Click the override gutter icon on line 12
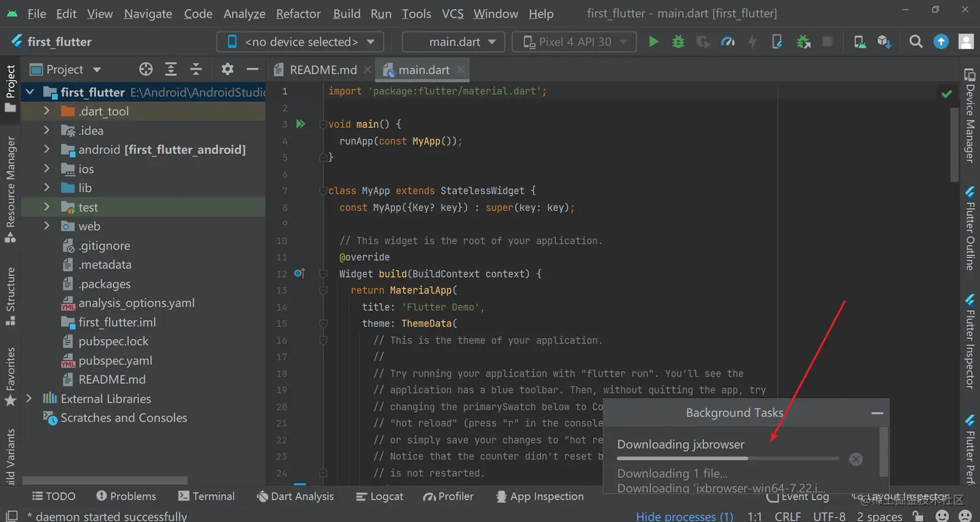This screenshot has height=522, width=980. tap(299, 274)
